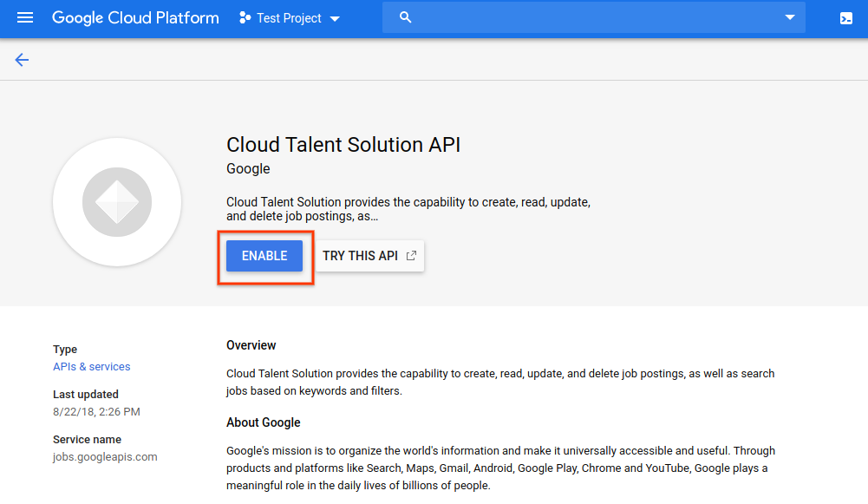The image size is (868, 504).
Task: Click the Google Cloud Platform logo
Action: 135,18
